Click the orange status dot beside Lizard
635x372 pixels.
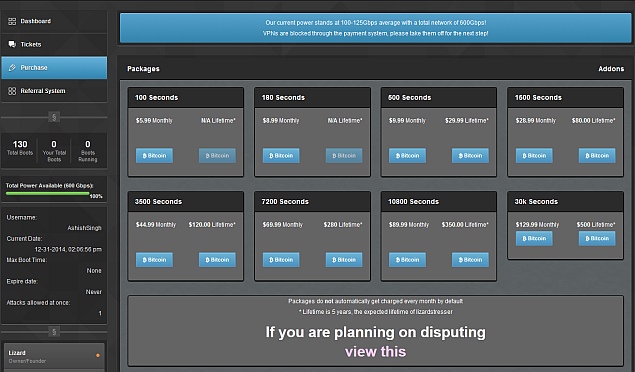[x=98, y=355]
